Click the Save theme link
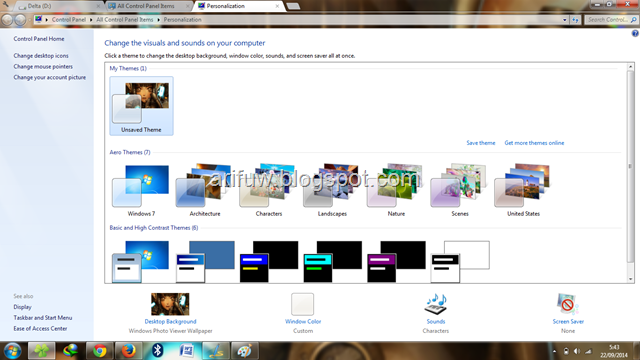The width and height of the screenshot is (640, 360). 481,143
